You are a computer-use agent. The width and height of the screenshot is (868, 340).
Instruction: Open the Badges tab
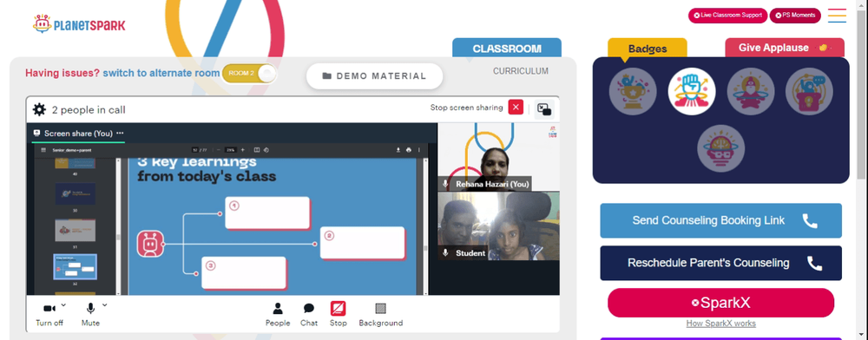point(648,49)
